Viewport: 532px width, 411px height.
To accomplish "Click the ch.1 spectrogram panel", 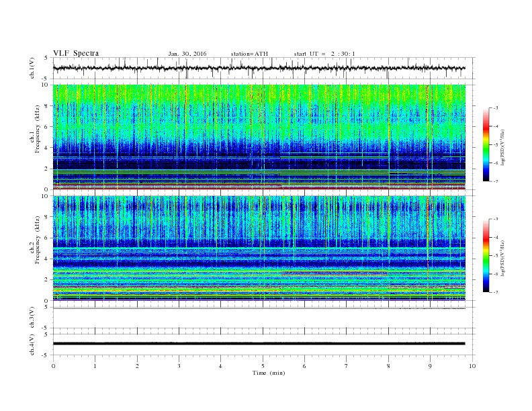I will (259, 137).
